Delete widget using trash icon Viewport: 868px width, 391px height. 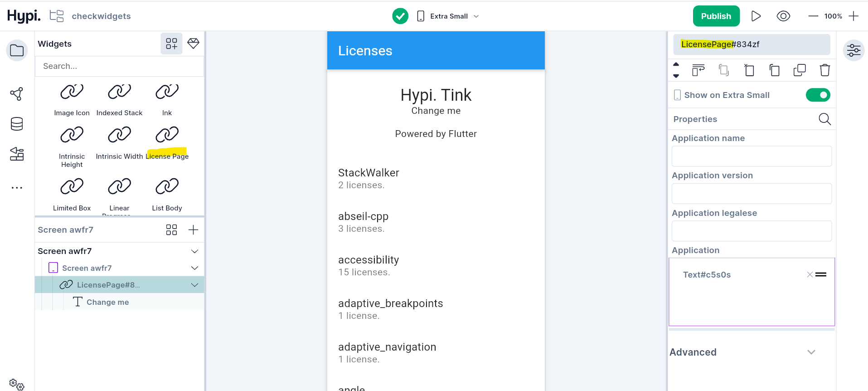(824, 70)
